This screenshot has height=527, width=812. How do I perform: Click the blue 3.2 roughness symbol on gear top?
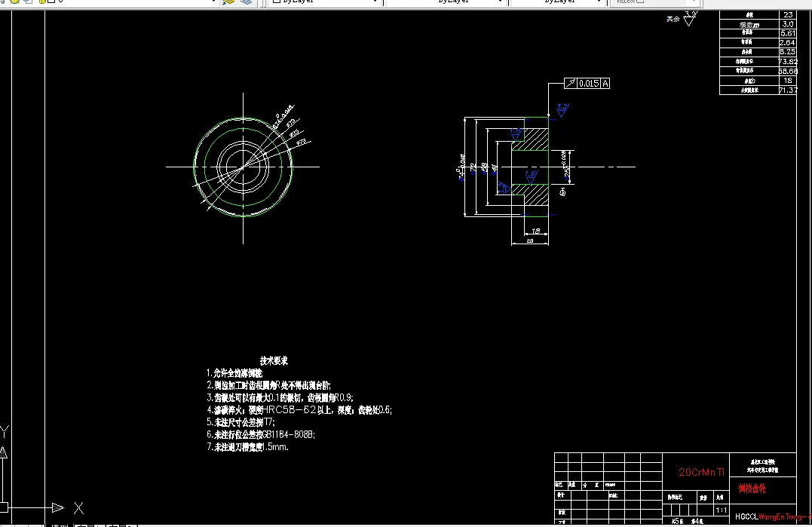pos(562,110)
